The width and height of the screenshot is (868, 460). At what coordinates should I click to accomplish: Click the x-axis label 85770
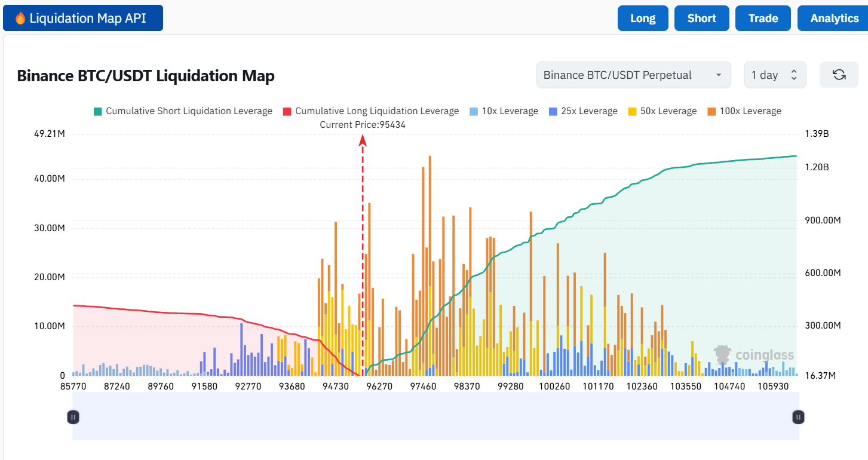tap(73, 387)
